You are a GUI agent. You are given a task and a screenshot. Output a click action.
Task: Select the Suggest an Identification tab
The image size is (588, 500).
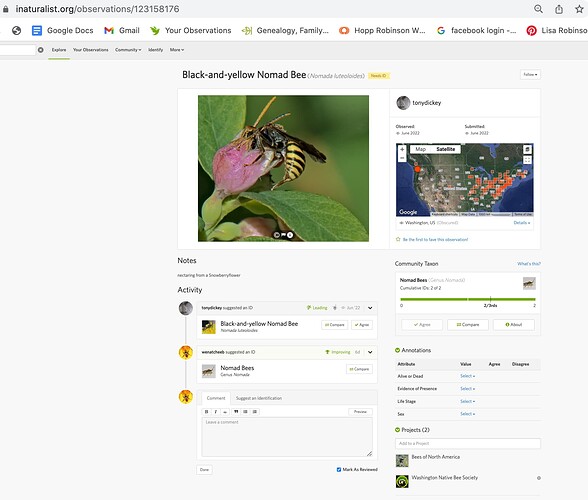point(259,398)
